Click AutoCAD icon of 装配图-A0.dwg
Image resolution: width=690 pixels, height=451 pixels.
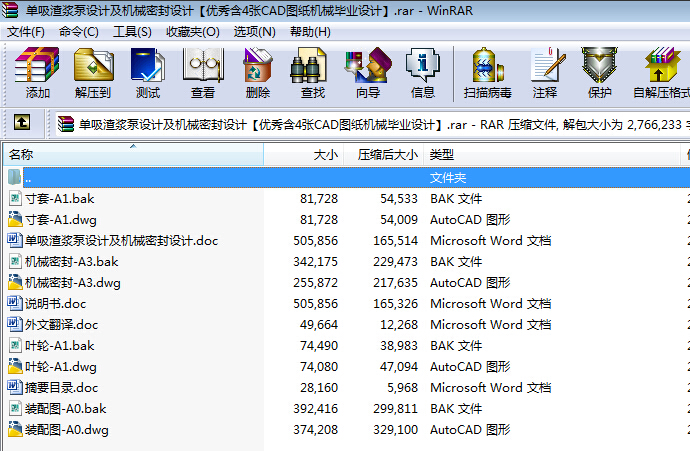(15, 429)
